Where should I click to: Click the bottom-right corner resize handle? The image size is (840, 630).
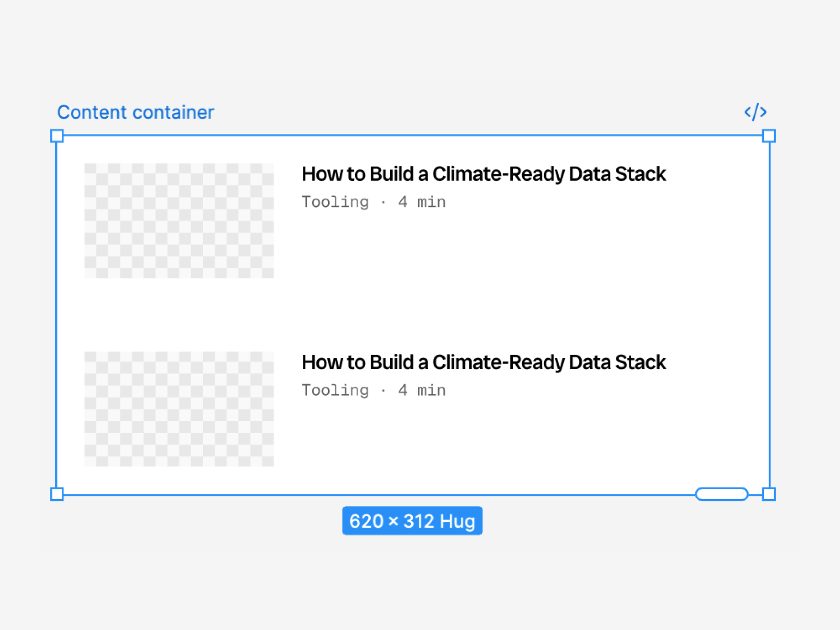point(769,494)
